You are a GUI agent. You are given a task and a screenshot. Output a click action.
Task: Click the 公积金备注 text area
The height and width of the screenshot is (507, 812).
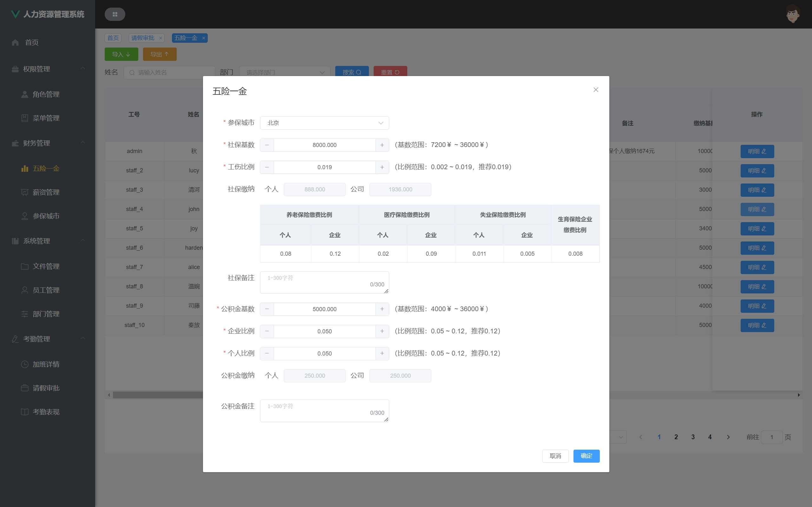pyautogui.click(x=324, y=411)
